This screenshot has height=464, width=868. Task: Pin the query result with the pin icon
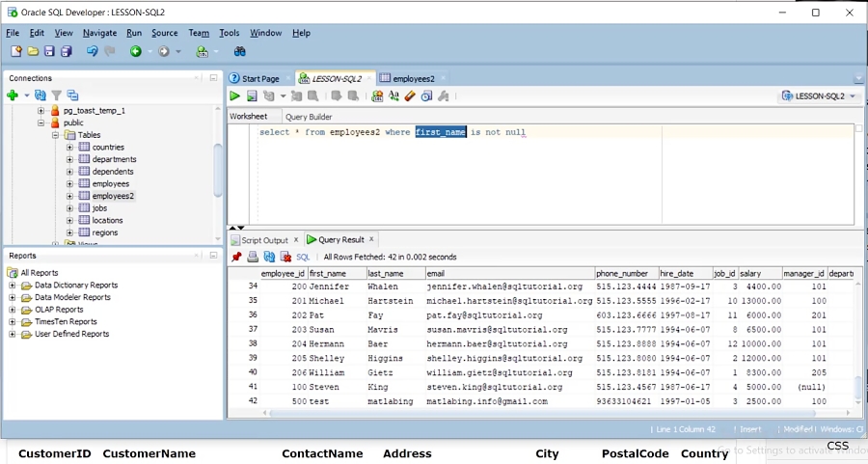[x=236, y=258]
